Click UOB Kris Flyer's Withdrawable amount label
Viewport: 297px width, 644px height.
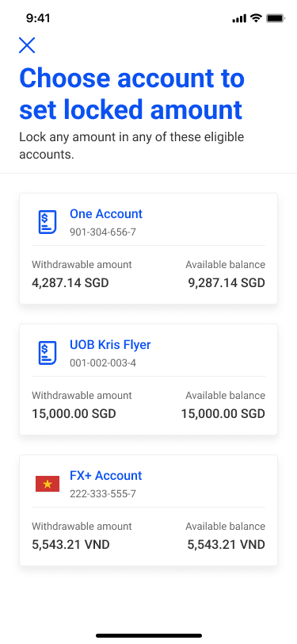pos(82,396)
